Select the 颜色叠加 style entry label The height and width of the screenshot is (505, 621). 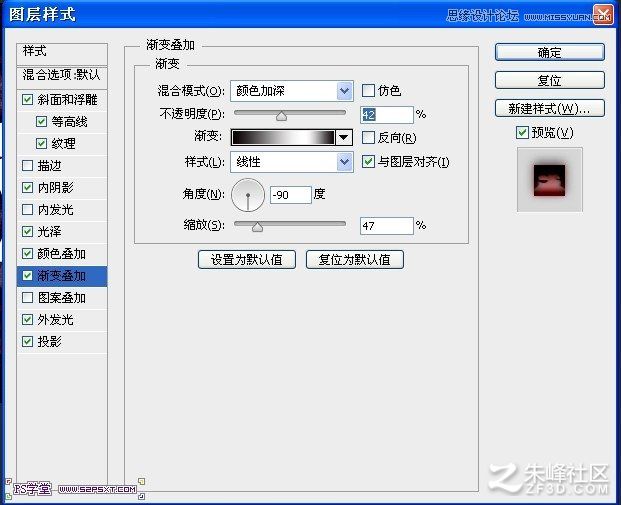tap(61, 253)
